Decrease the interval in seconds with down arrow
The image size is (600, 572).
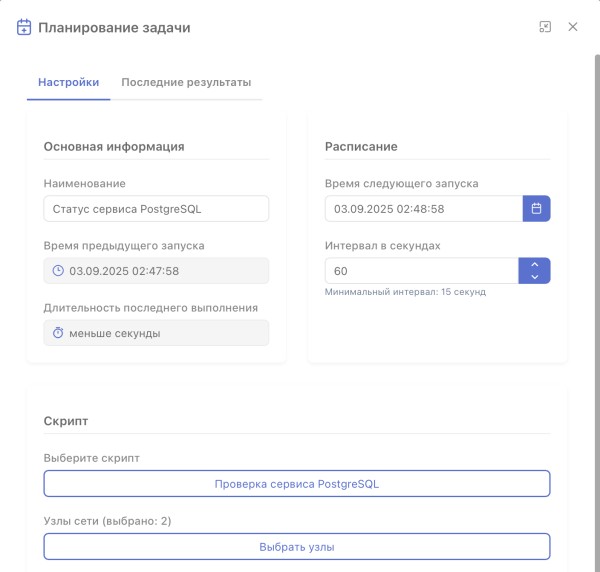(534, 277)
